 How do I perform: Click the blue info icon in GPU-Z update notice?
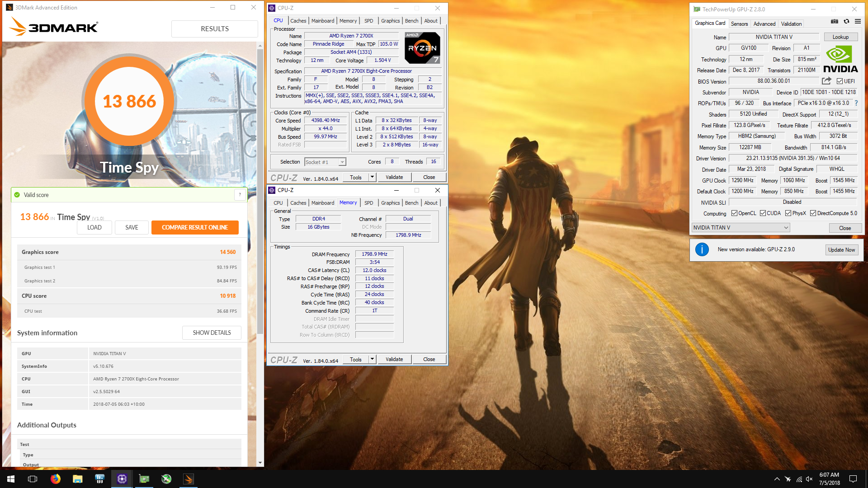point(702,249)
